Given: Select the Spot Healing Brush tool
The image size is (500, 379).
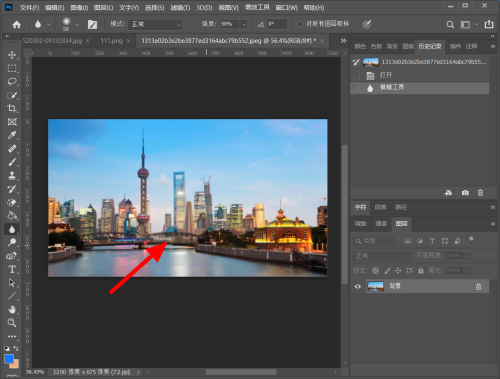Looking at the screenshot, I should pos(12,149).
